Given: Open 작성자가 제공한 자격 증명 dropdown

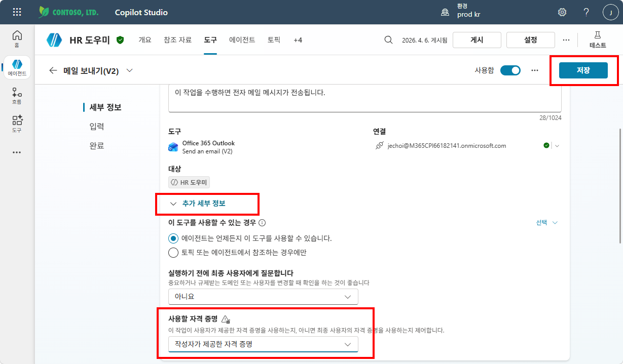Looking at the screenshot, I should pos(263,344).
